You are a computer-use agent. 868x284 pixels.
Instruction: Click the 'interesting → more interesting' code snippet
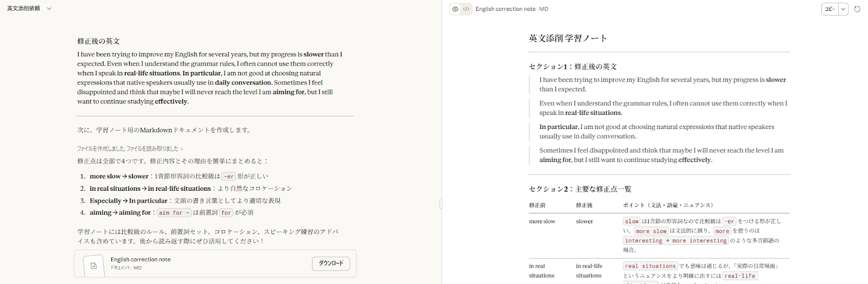[x=675, y=241]
